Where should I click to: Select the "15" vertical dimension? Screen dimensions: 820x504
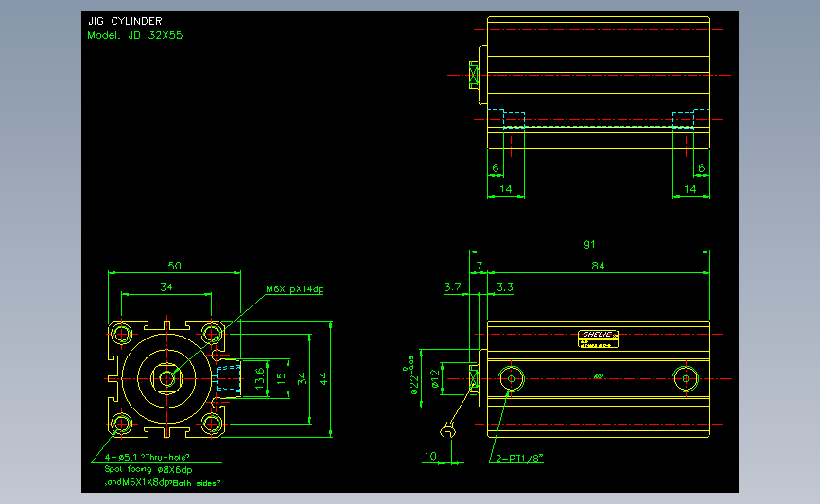[281, 376]
